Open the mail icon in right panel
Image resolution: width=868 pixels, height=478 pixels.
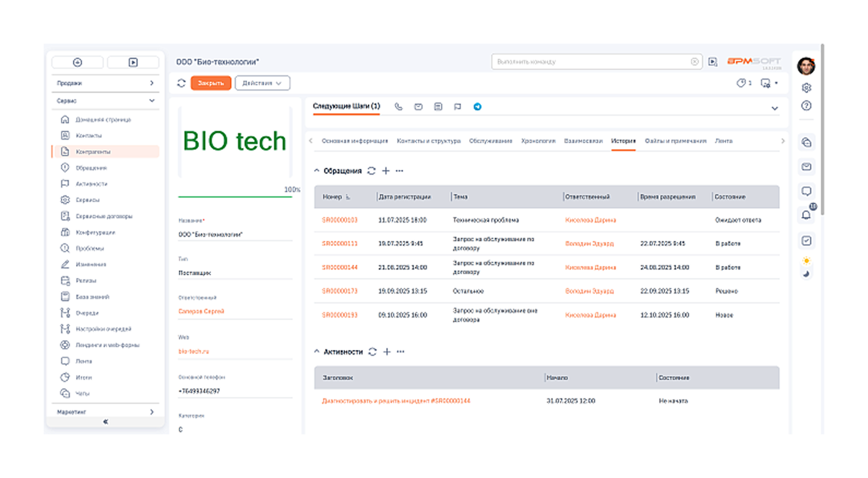pos(806,166)
